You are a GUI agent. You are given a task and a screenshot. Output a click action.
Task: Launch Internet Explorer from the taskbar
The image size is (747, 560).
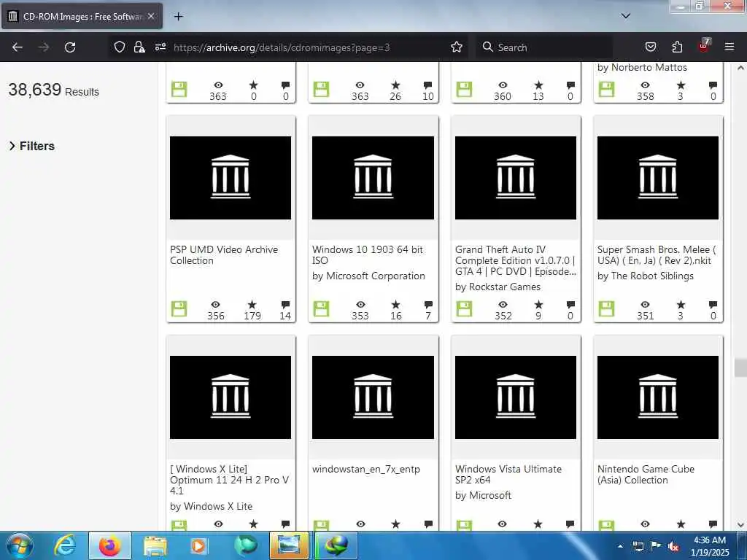point(65,545)
